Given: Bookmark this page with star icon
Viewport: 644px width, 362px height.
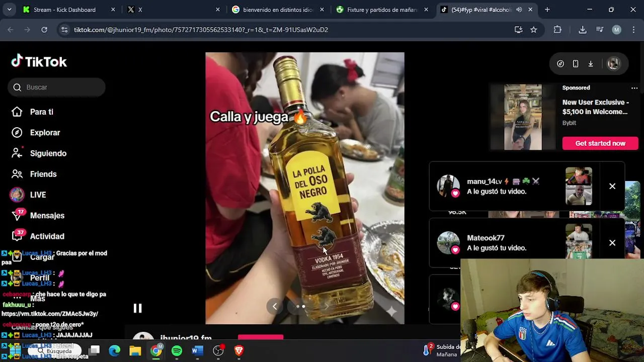Looking at the screenshot, I should 534,30.
